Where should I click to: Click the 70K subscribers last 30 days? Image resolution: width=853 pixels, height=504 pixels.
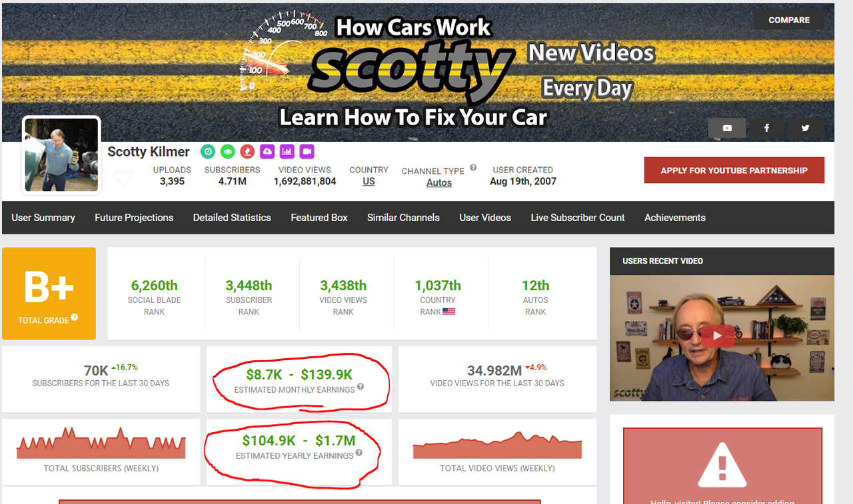tap(96, 371)
